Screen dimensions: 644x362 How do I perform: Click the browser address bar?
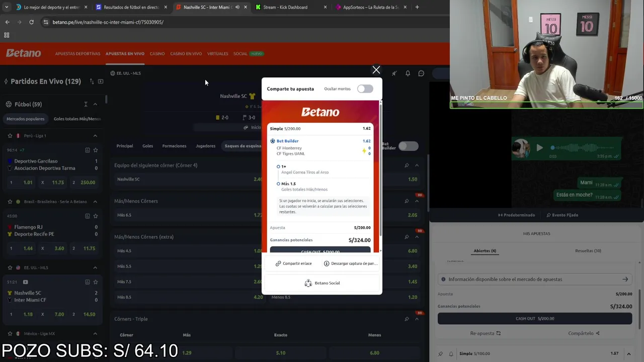point(242,22)
